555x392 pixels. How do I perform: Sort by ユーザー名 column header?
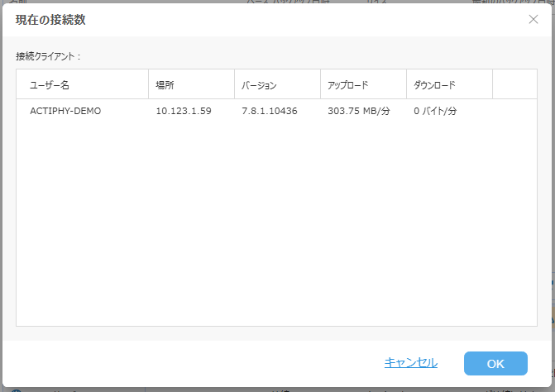click(x=82, y=84)
